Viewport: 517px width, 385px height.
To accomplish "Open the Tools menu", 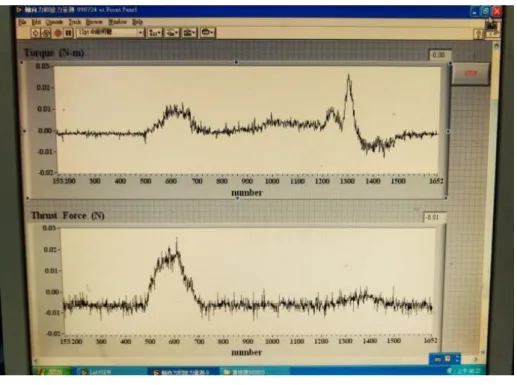I will click(x=75, y=22).
